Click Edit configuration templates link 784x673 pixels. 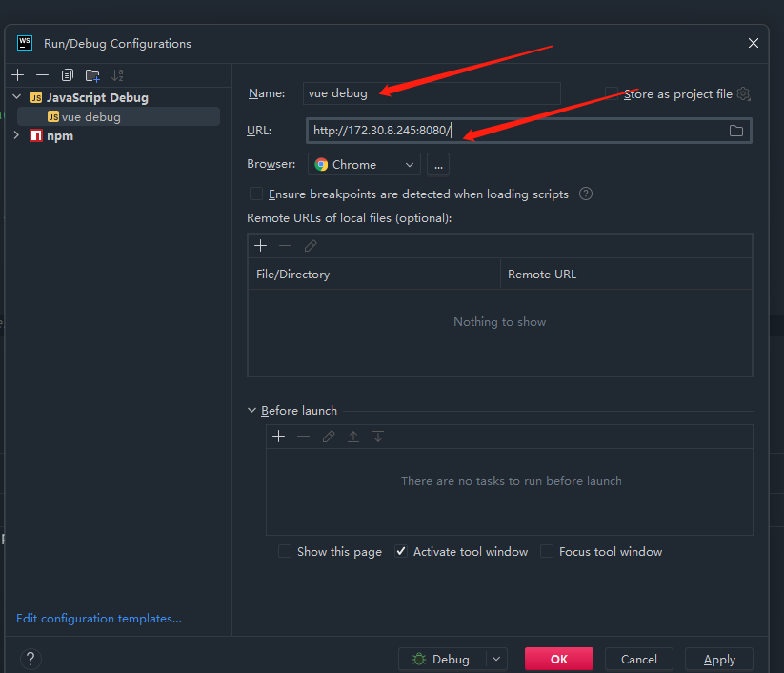(x=98, y=618)
